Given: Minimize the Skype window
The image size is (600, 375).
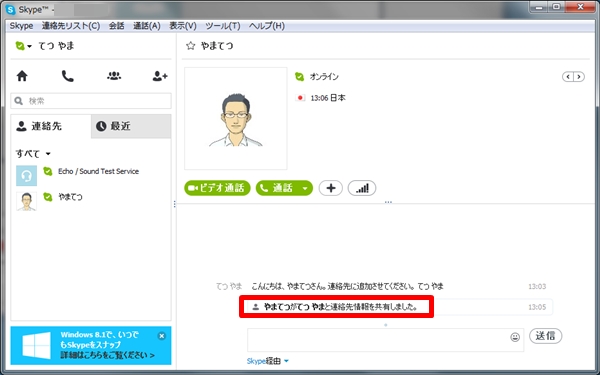Looking at the screenshot, I should click(x=540, y=7).
